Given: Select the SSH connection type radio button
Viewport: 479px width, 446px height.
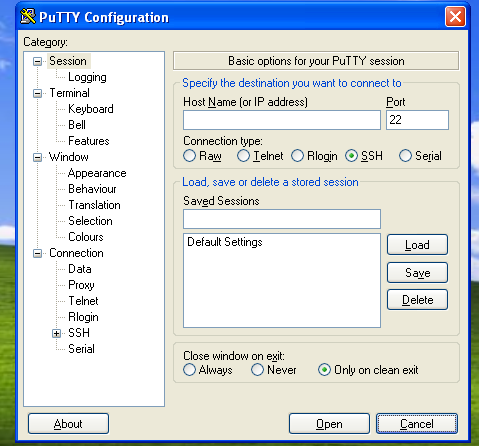Looking at the screenshot, I should tap(351, 156).
